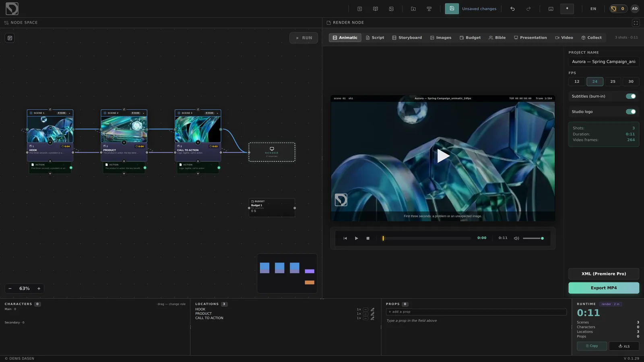This screenshot has height=362, width=644.
Task: Adjust the volume slider handle
Action: tap(542, 238)
